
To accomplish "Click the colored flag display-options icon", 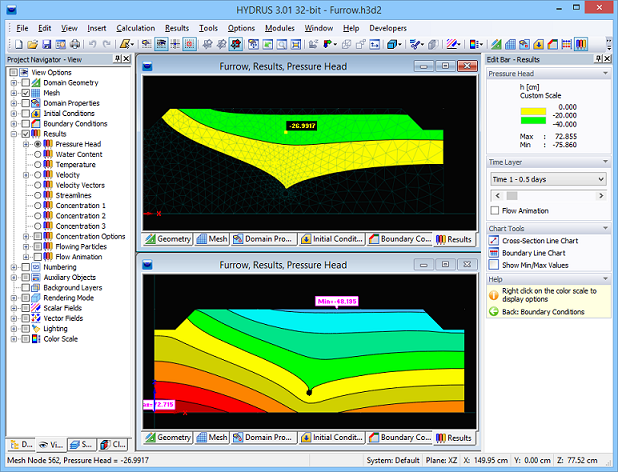I will tap(328, 44).
